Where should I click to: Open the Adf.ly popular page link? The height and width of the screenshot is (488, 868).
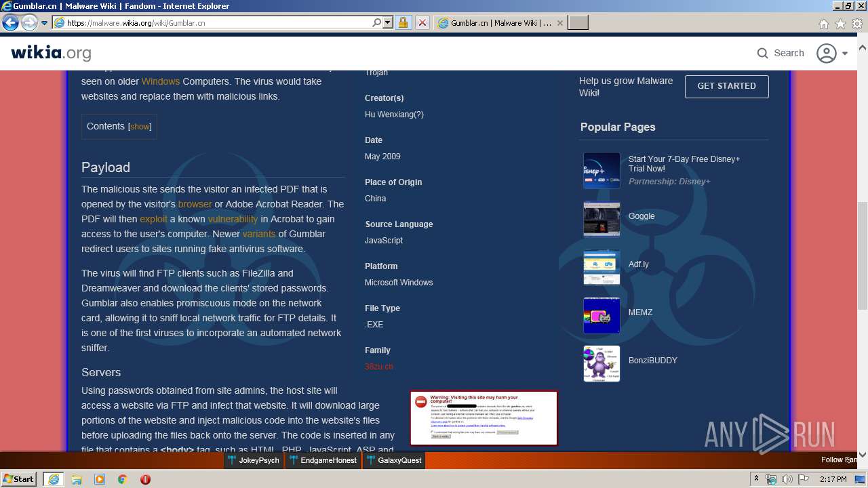(x=639, y=264)
